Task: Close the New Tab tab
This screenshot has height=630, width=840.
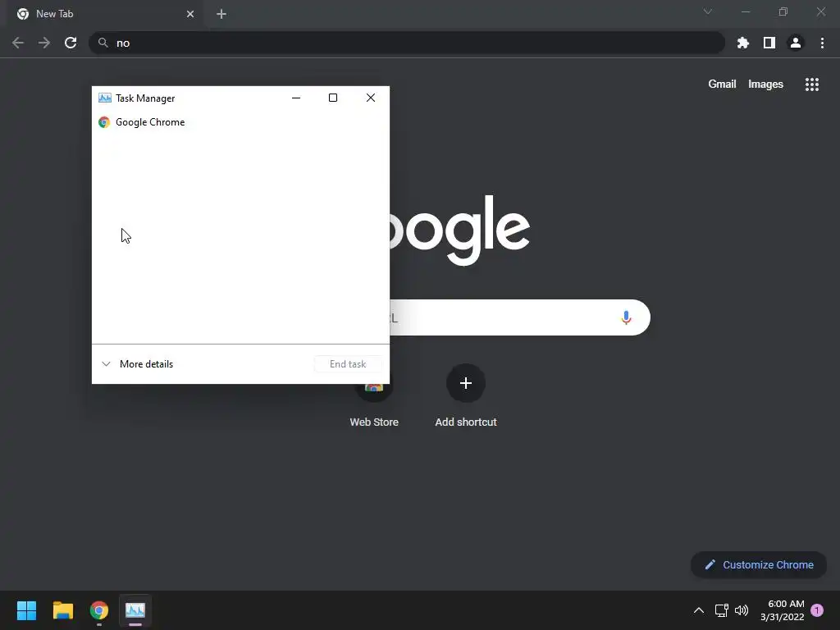Action: 190,14
